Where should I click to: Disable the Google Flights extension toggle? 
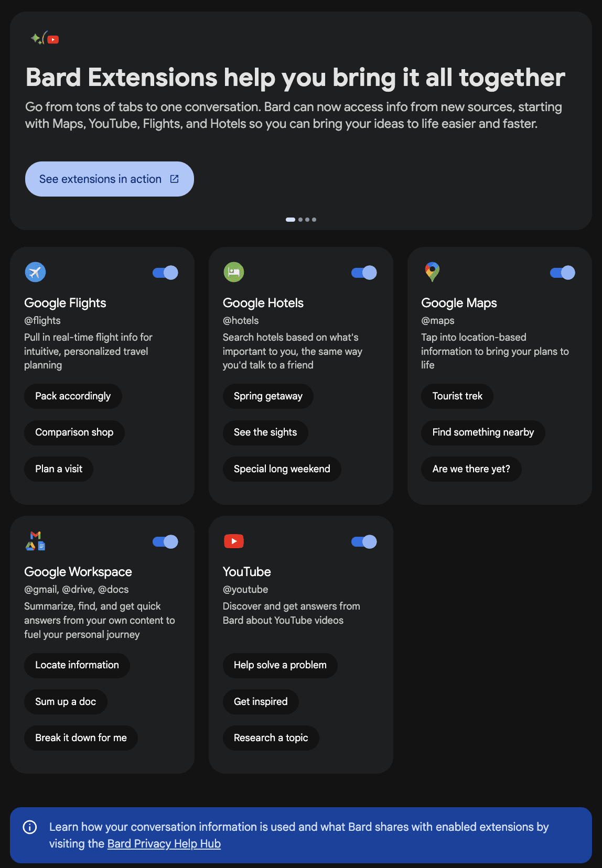click(165, 272)
